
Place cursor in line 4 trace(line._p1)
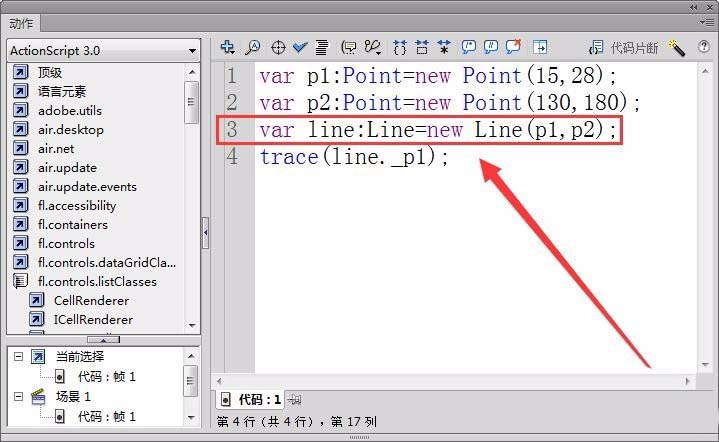(x=354, y=157)
